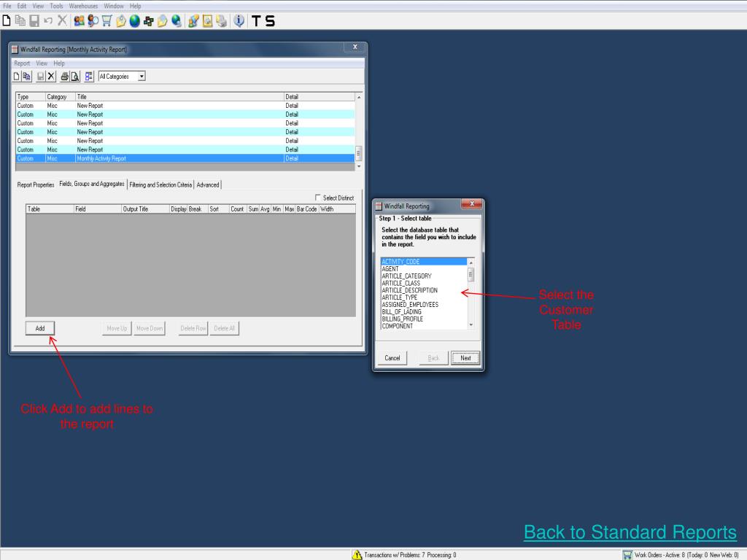Open the File menu

click(7, 6)
